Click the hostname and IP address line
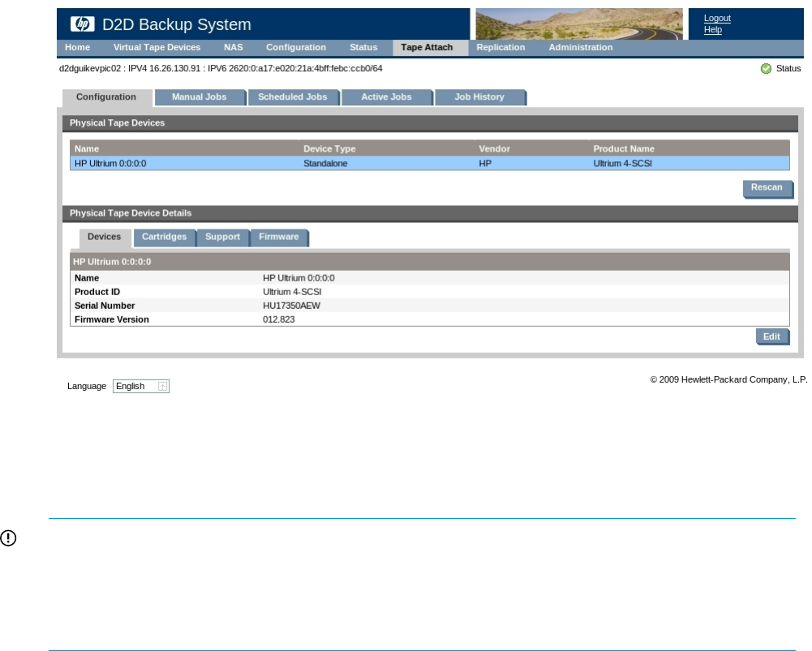Screen dimensions: 812x651 221,68
